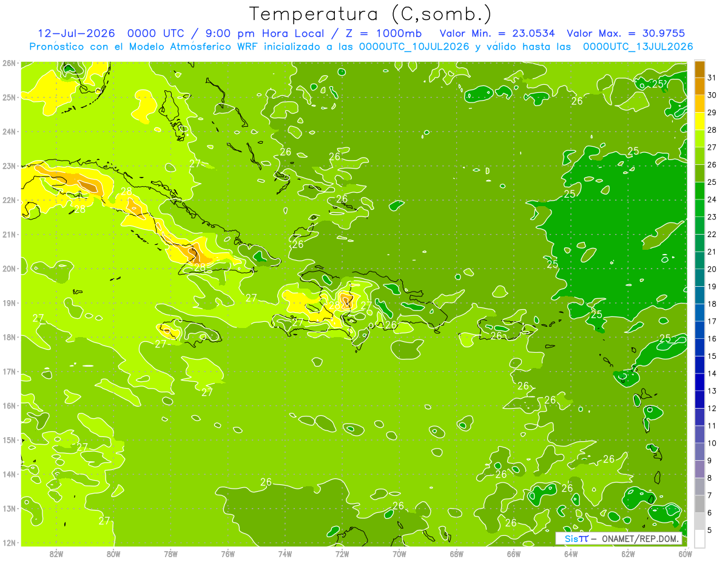Image resolution: width=728 pixels, height=562 pixels.
Task: Click the latitude axis label "15N"
Action: tap(8, 440)
